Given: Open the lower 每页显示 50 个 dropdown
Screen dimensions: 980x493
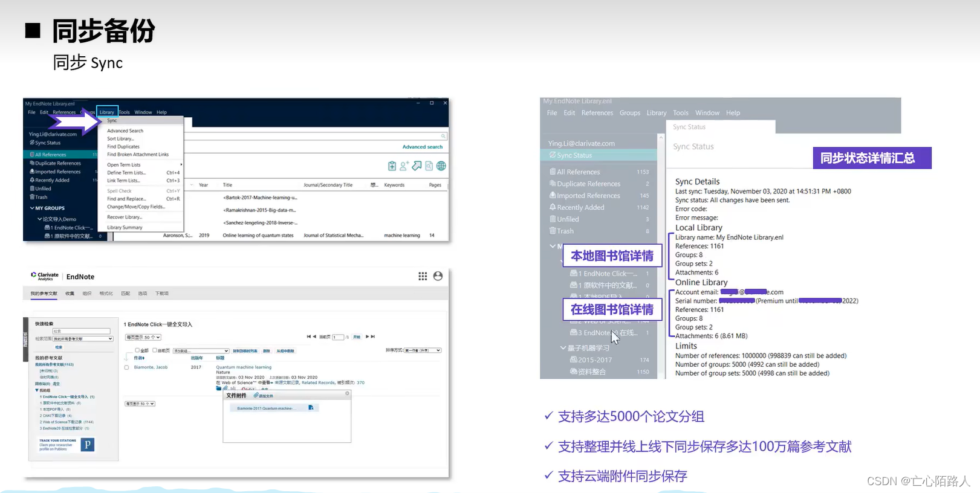Looking at the screenshot, I should click(140, 404).
